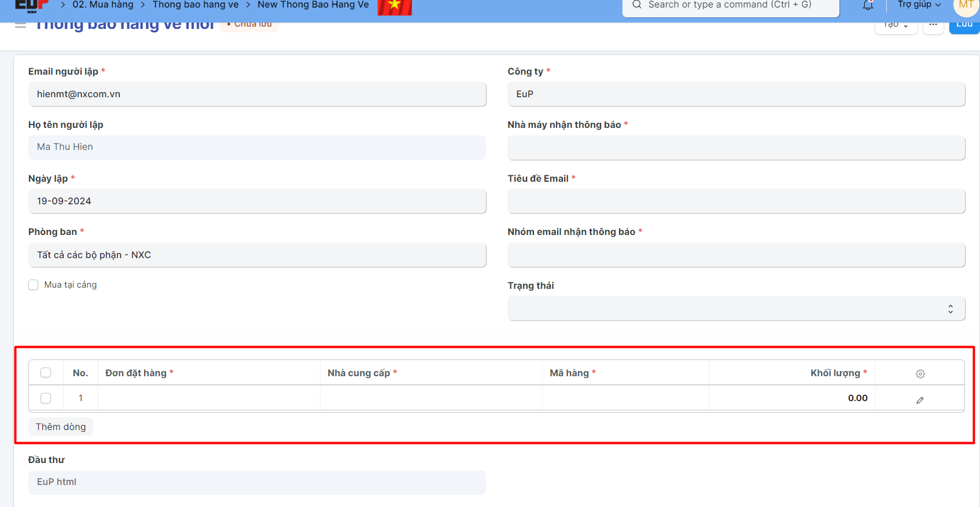Expand the Trợ giúp help menu

[919, 5]
